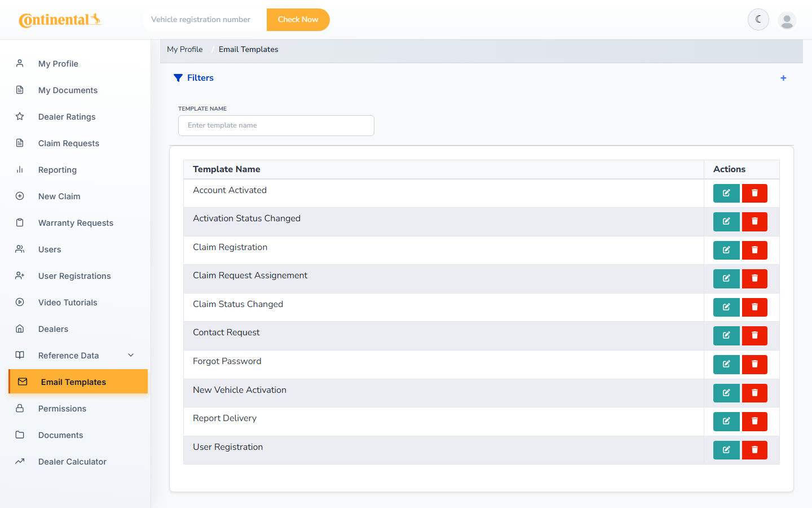Viewport: 812px width, 508px height.
Task: Edit the Contact Request template
Action: [x=726, y=336]
